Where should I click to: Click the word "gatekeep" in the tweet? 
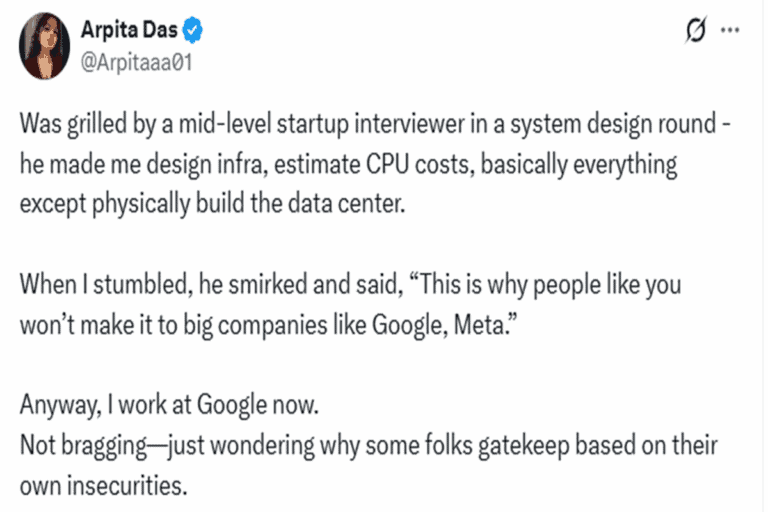523,446
